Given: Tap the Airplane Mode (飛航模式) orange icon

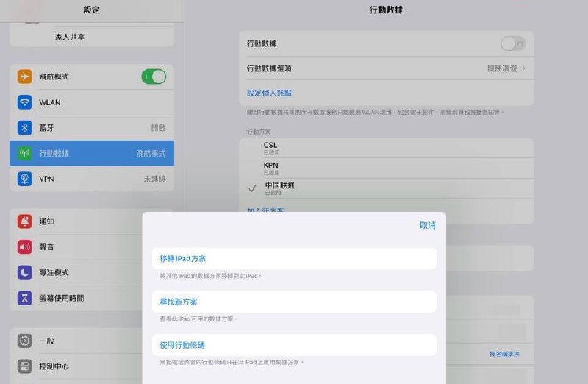Looking at the screenshot, I should click(x=24, y=77).
